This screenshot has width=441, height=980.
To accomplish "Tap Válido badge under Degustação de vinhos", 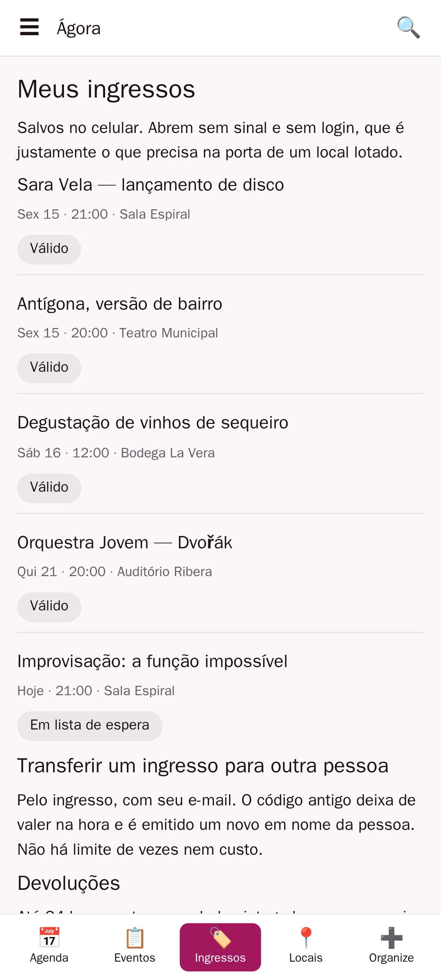I will (49, 488).
